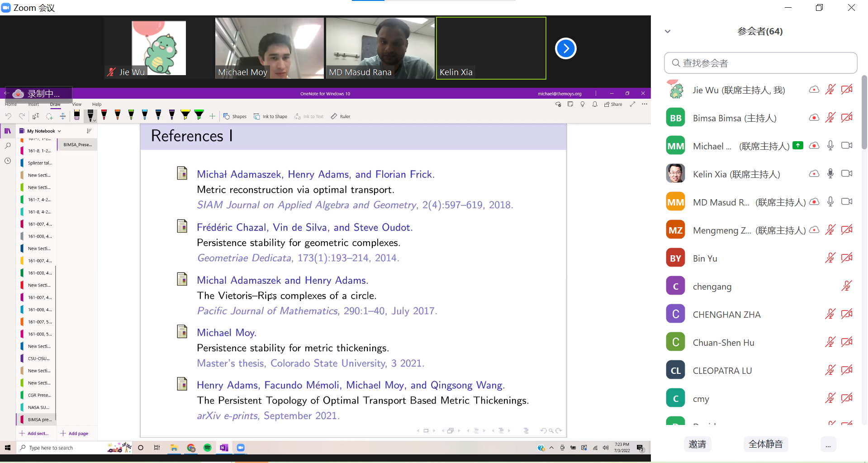This screenshot has height=463, width=868.
Task: Select the green highlighter
Action: [x=199, y=115]
